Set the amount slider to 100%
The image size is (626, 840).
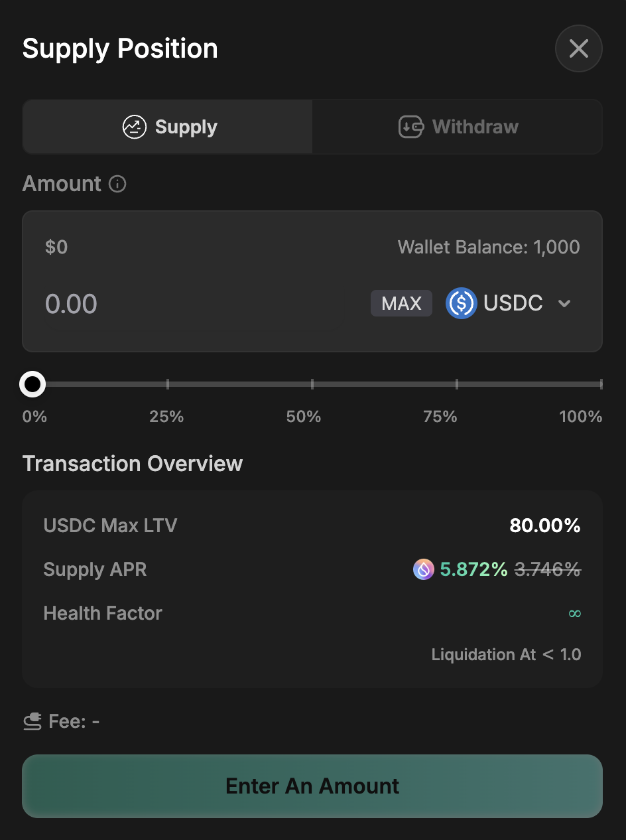click(x=601, y=384)
